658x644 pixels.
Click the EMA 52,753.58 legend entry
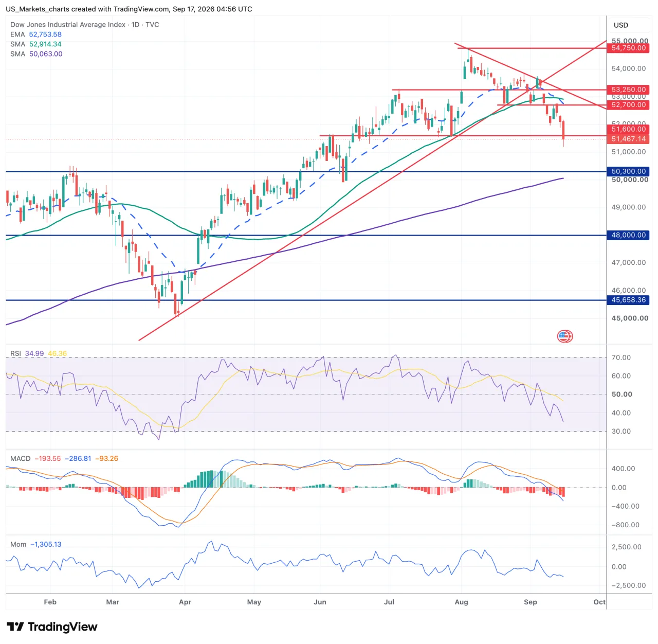click(x=36, y=34)
